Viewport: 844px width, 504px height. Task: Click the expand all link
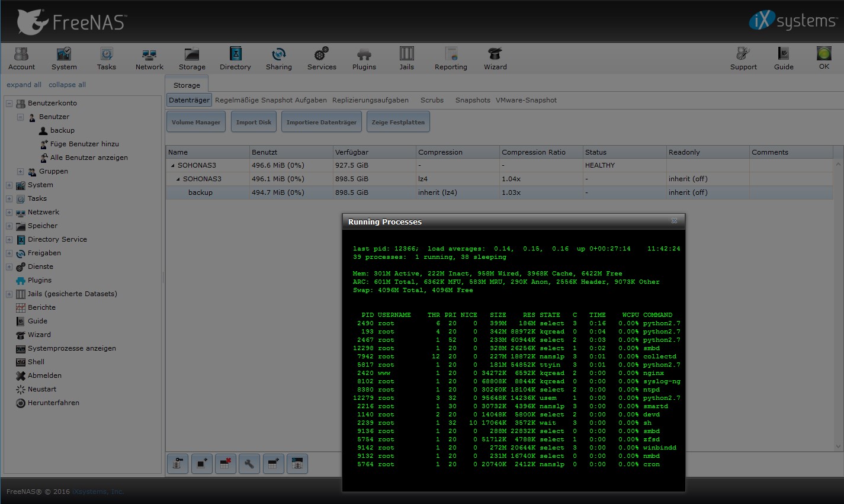point(24,85)
